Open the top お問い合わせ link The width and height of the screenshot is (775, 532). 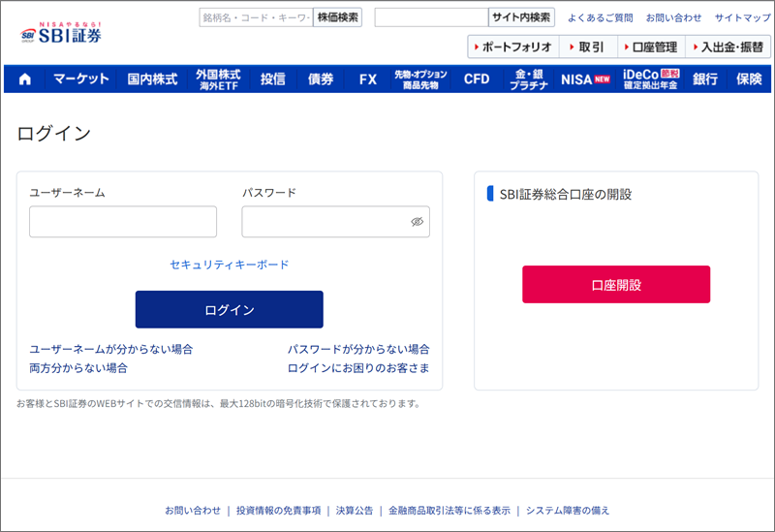click(673, 17)
